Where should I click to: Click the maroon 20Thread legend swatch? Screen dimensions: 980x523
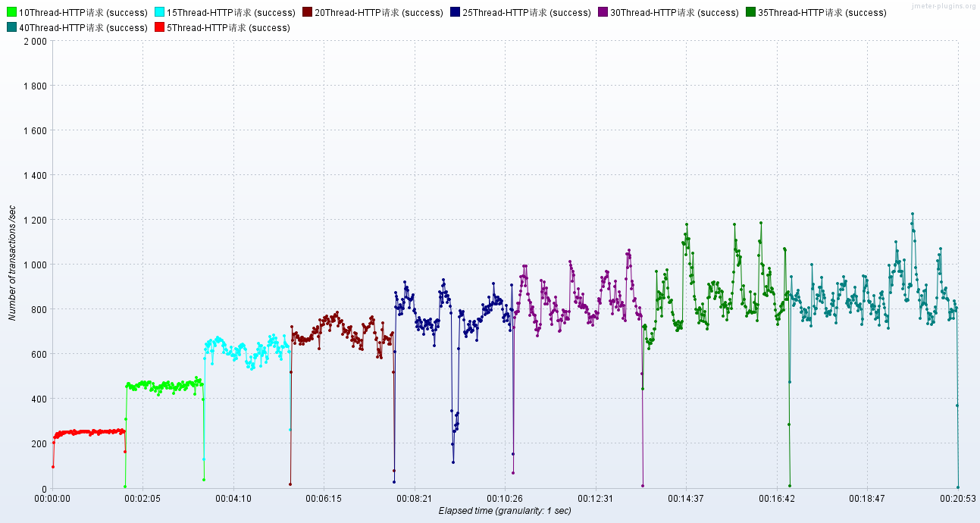tap(307, 12)
